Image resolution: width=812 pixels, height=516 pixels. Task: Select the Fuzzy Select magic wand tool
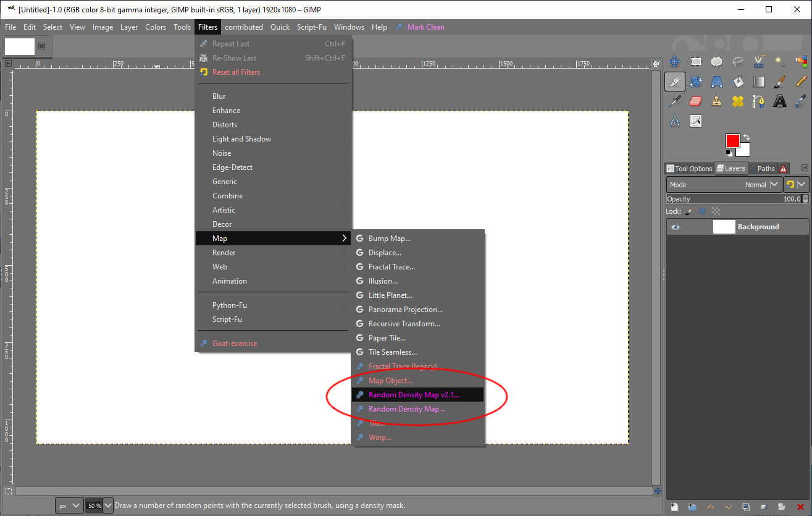(x=780, y=61)
